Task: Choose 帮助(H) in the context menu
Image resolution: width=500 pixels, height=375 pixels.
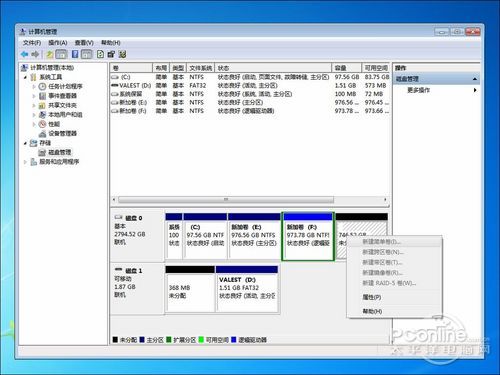Action: click(x=372, y=311)
